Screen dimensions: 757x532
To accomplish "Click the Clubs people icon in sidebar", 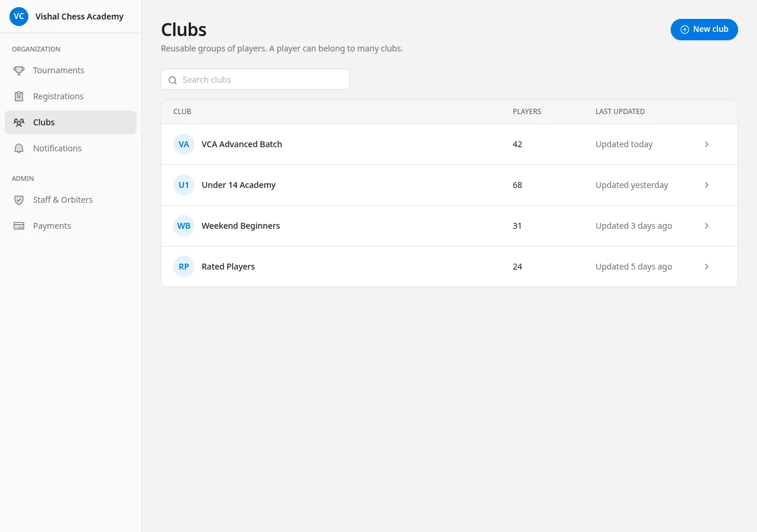I will pyautogui.click(x=19, y=122).
